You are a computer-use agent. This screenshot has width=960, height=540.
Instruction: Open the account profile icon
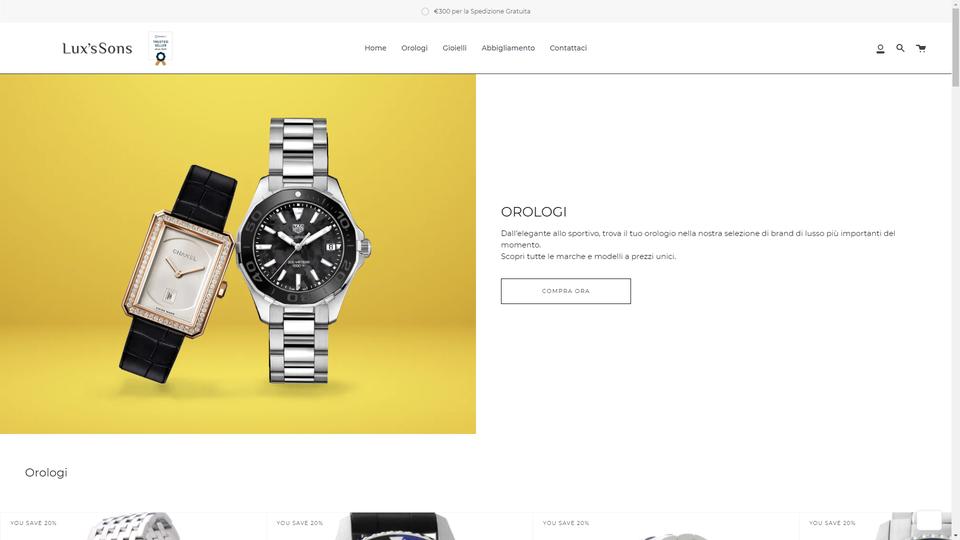coord(880,48)
